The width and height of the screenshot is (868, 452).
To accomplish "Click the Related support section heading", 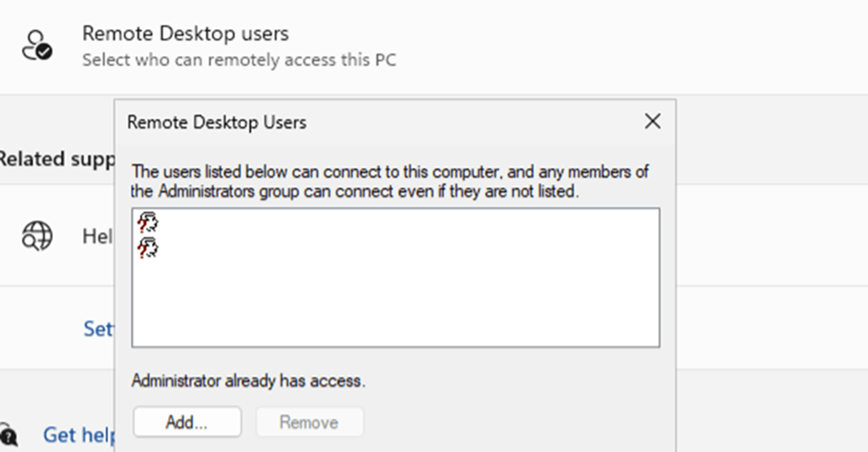I will click(57, 159).
